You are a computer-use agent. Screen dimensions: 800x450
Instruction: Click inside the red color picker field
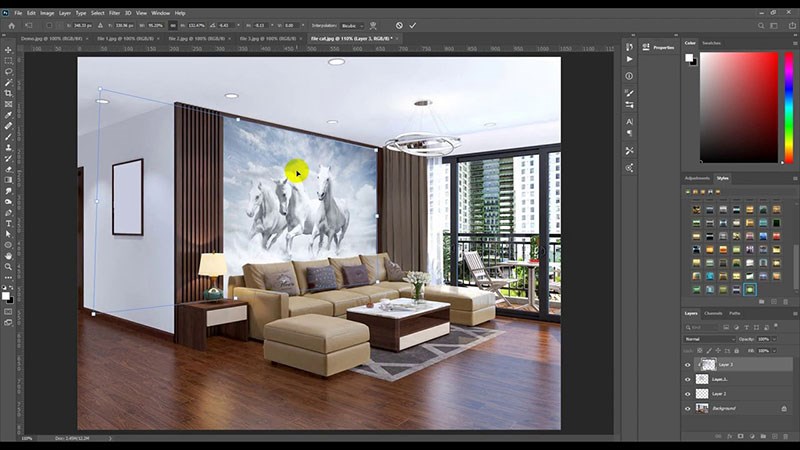[739, 108]
